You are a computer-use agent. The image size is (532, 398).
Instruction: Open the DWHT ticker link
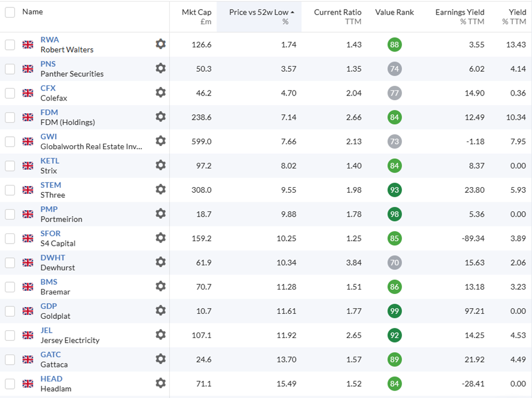point(53,258)
